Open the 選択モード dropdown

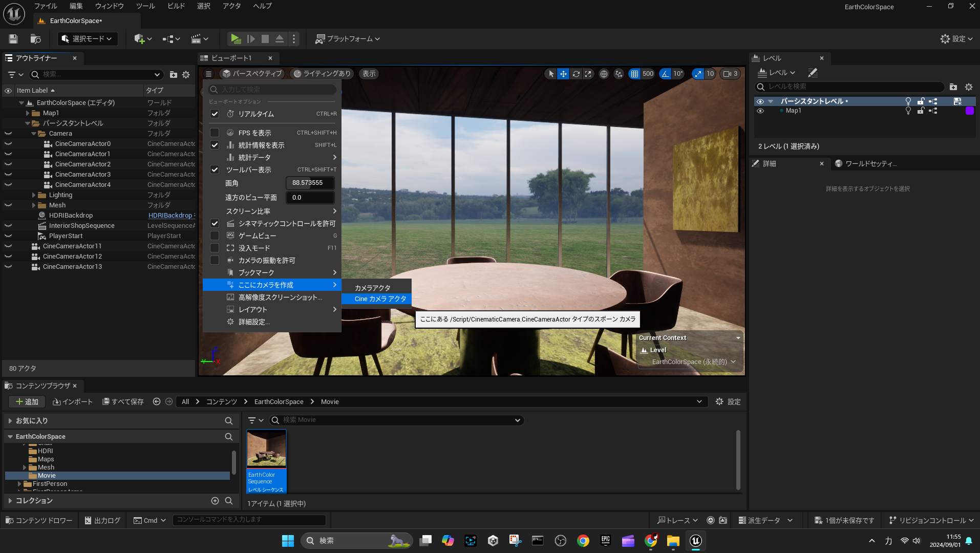click(x=87, y=39)
